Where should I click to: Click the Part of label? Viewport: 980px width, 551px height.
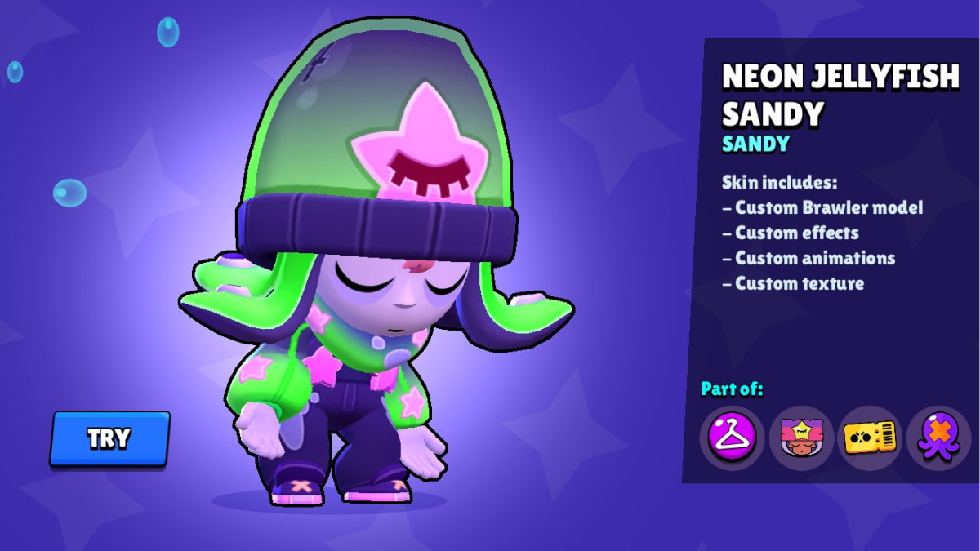click(732, 389)
